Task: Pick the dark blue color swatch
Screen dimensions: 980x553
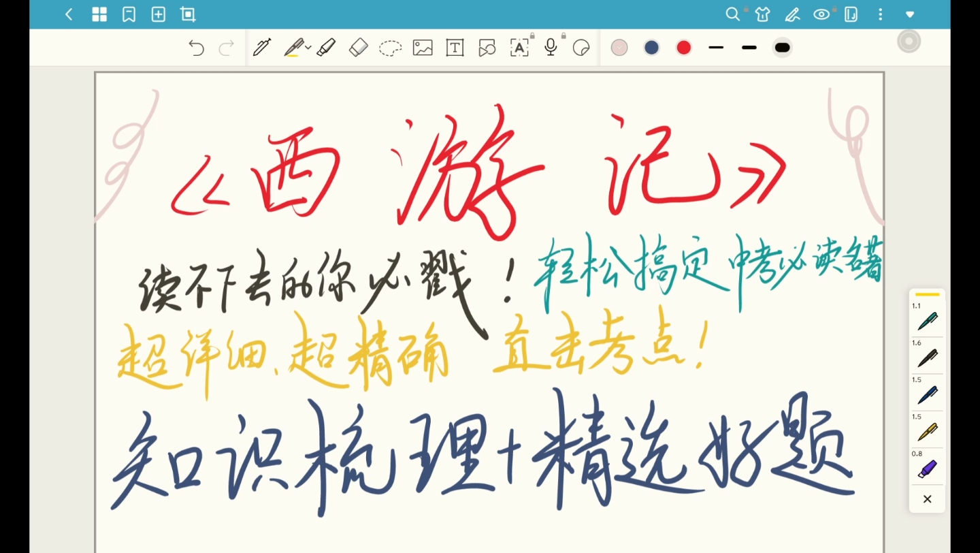Action: tap(652, 48)
